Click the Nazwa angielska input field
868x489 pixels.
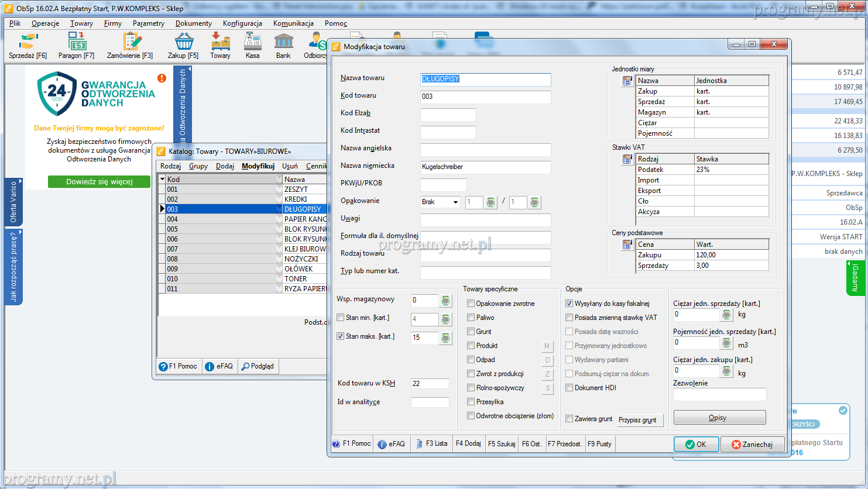click(x=485, y=150)
